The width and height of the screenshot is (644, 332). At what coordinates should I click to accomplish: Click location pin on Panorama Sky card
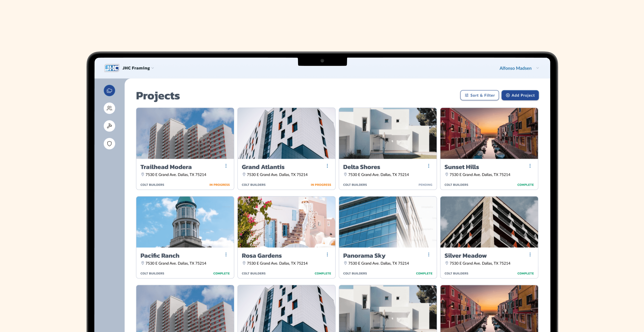tap(345, 263)
